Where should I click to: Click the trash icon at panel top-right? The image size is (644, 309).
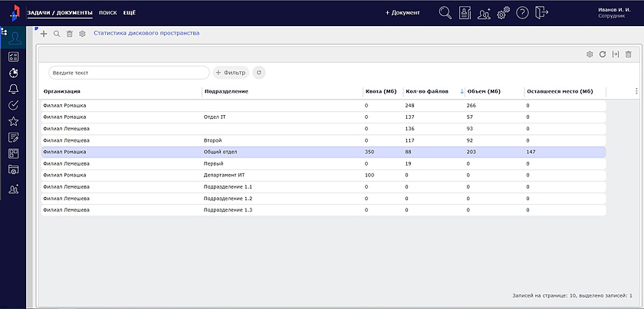(x=628, y=54)
